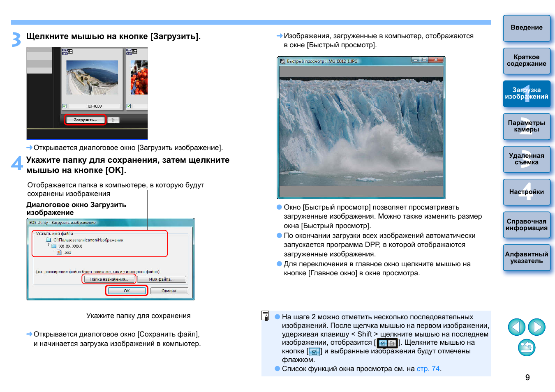
Task: Click the checkmark icon in the note text
Action: pos(314,352)
